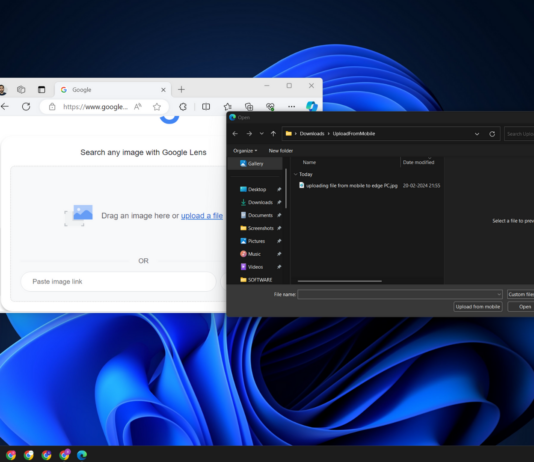
Task: Click the Edge profile avatar
Action: coord(3,90)
